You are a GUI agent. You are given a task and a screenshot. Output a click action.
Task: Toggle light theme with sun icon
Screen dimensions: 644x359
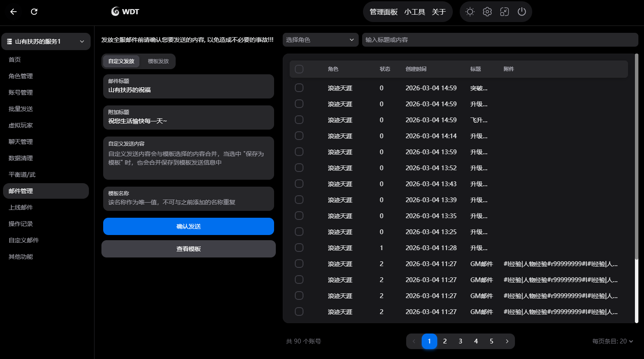[470, 12]
